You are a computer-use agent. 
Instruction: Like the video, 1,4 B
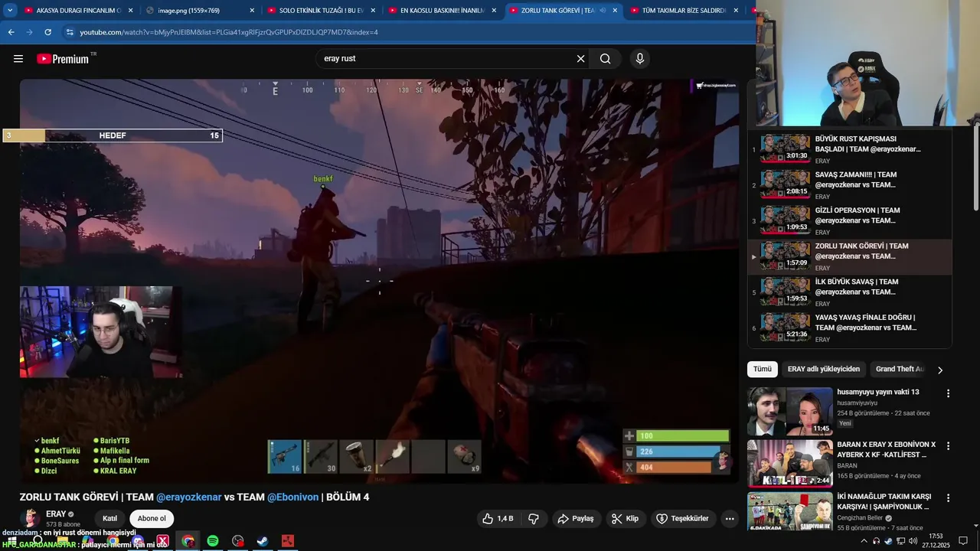(x=498, y=519)
